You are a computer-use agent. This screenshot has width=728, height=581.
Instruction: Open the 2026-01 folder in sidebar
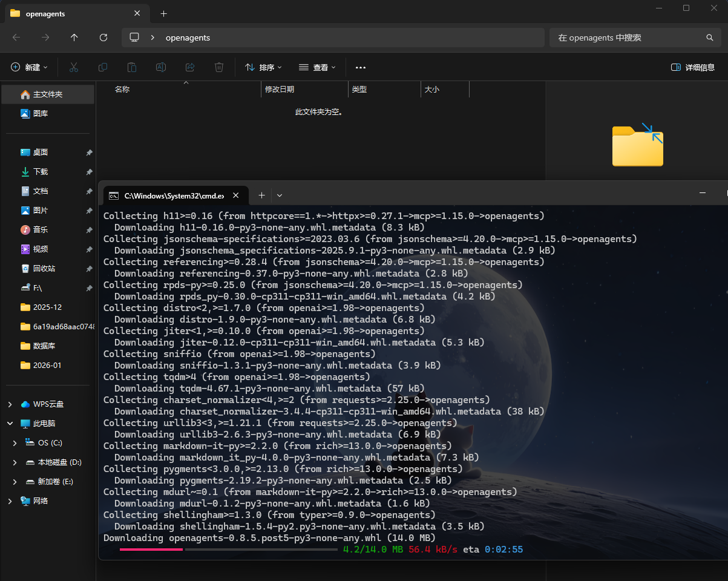(48, 366)
